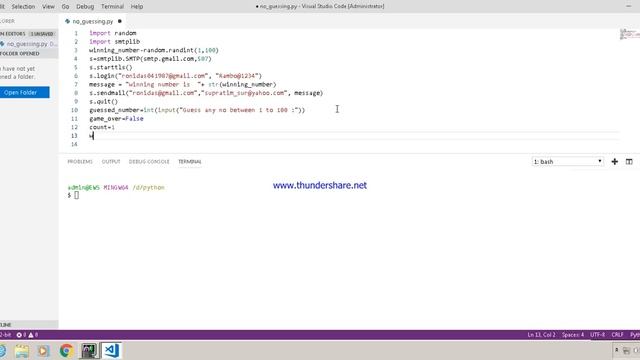Screen dimensions: 640x360
Task: Click 'count=1' on line 12
Action: 102,127
